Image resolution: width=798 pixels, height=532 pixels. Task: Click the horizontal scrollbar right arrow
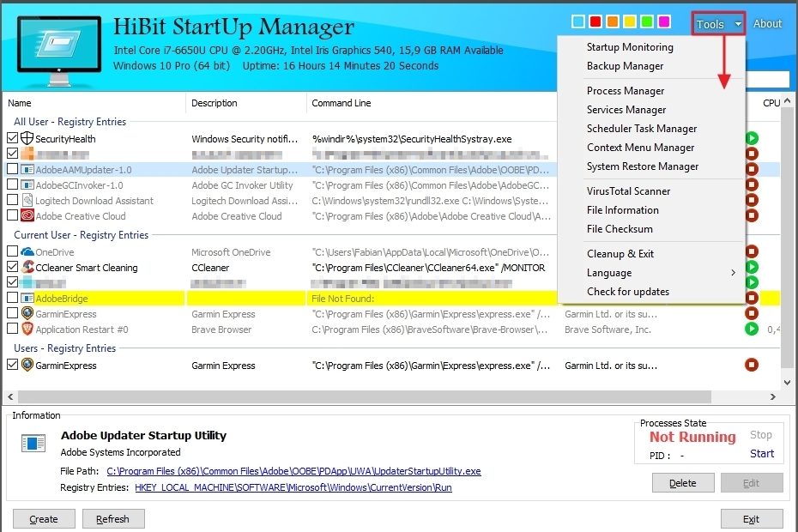(772, 396)
